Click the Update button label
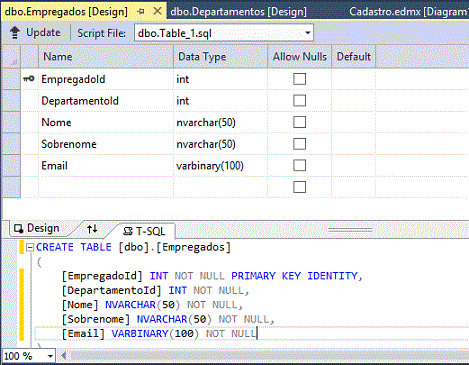The height and width of the screenshot is (365, 469). [x=43, y=33]
